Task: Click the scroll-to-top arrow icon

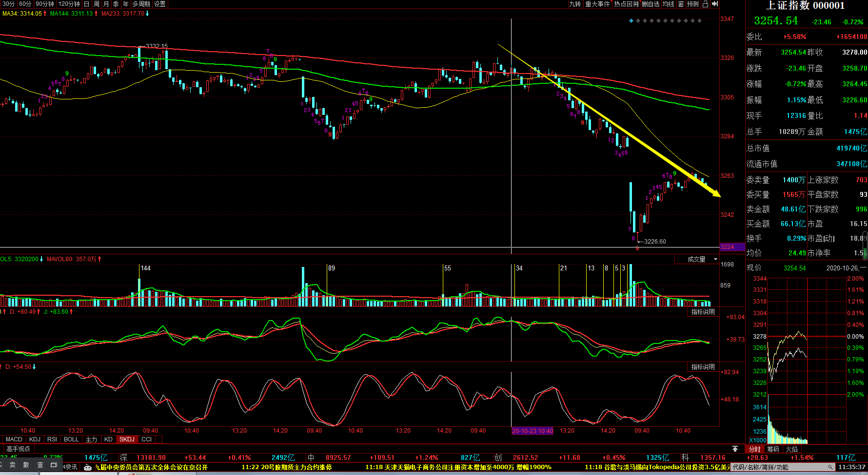Action: (735, 449)
